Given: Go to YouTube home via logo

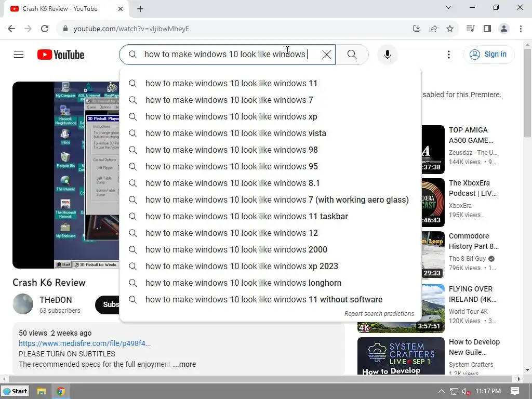Looking at the screenshot, I should tap(61, 55).
